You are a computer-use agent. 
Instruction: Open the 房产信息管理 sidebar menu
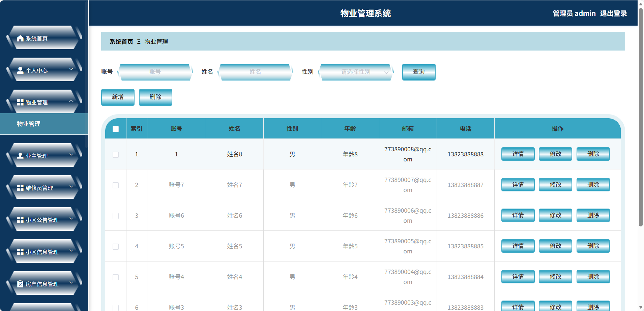tap(44, 283)
